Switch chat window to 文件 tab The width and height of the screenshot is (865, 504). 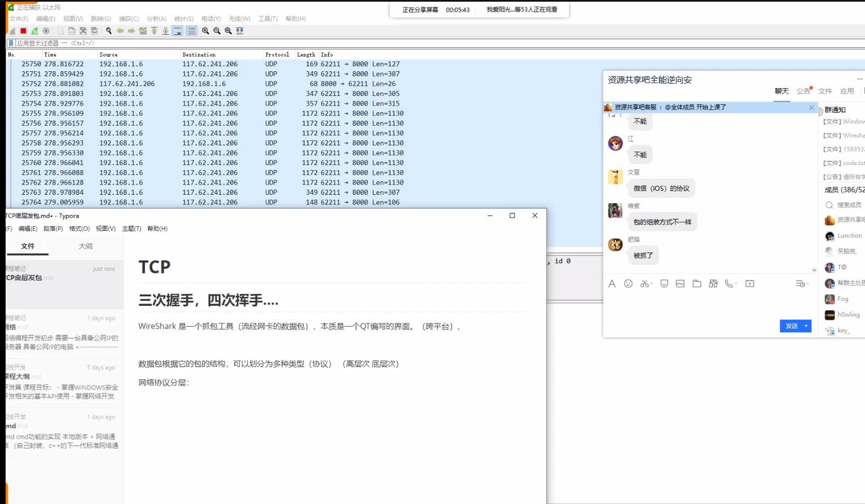[x=825, y=91]
